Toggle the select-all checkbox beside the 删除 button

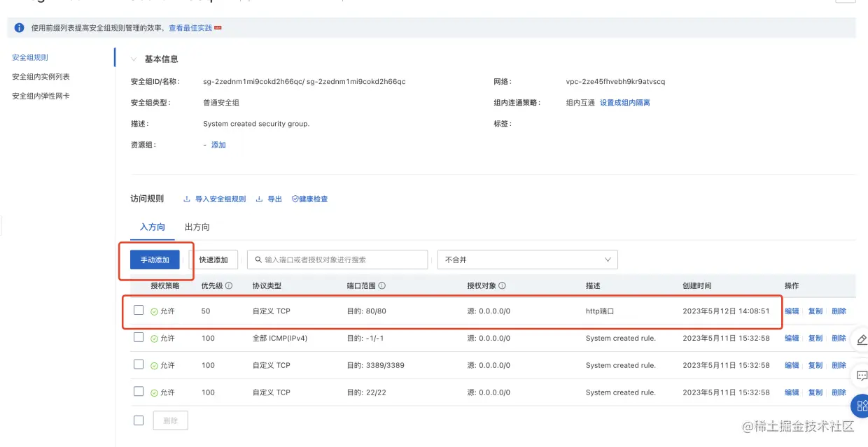(x=139, y=420)
